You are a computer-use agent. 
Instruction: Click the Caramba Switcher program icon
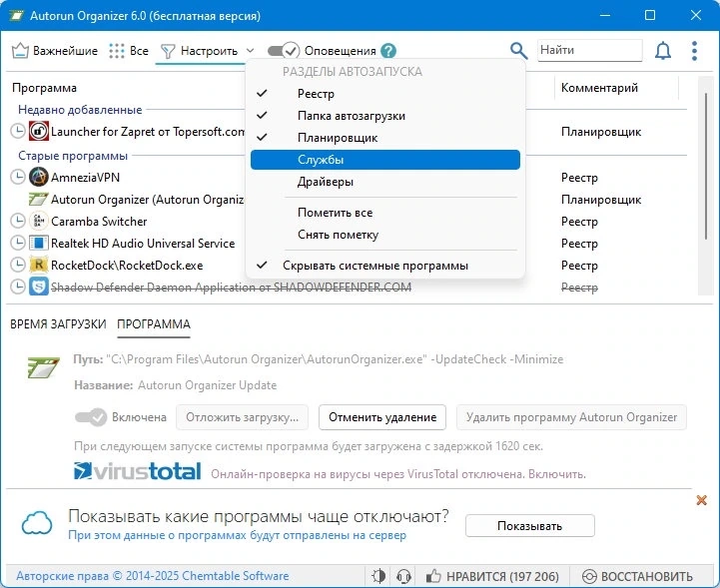(x=39, y=222)
